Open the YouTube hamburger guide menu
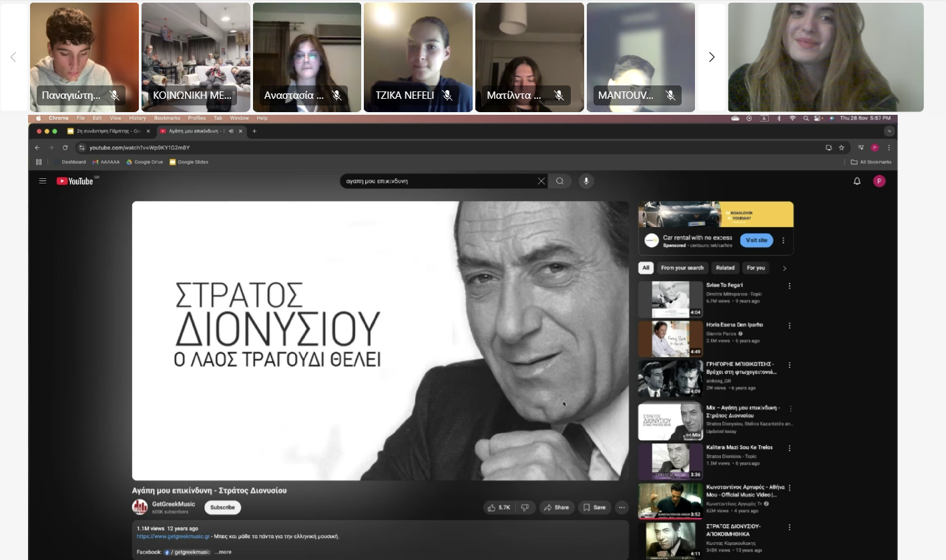Image resolution: width=946 pixels, height=560 pixels. [x=43, y=181]
